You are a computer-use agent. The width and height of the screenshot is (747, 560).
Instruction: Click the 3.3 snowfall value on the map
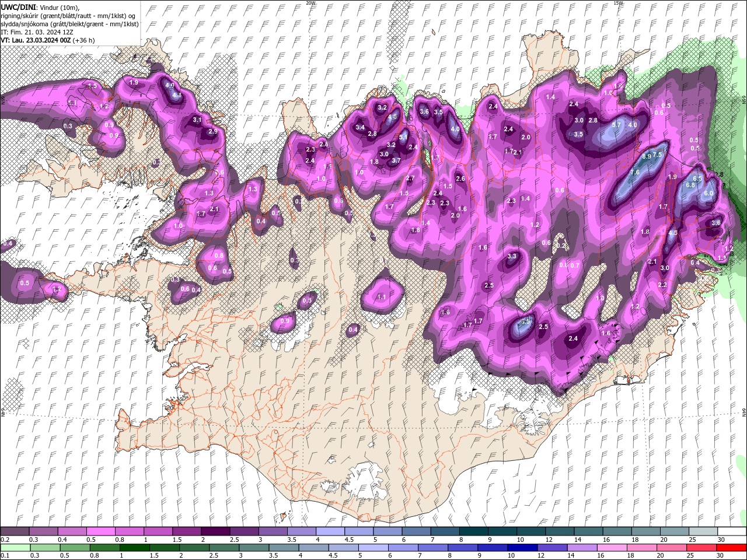pos(512,256)
